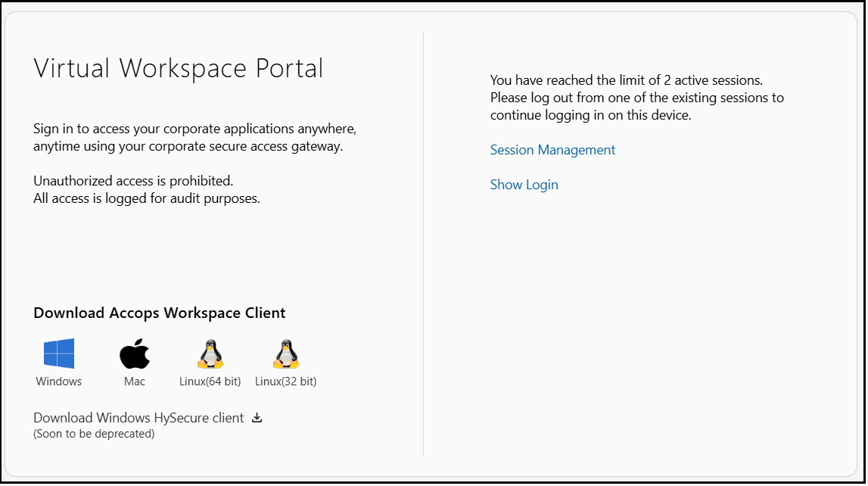Screen dimensions: 868x486
Task: Click the "Mac" label under the Apple logo
Action: [x=135, y=382]
